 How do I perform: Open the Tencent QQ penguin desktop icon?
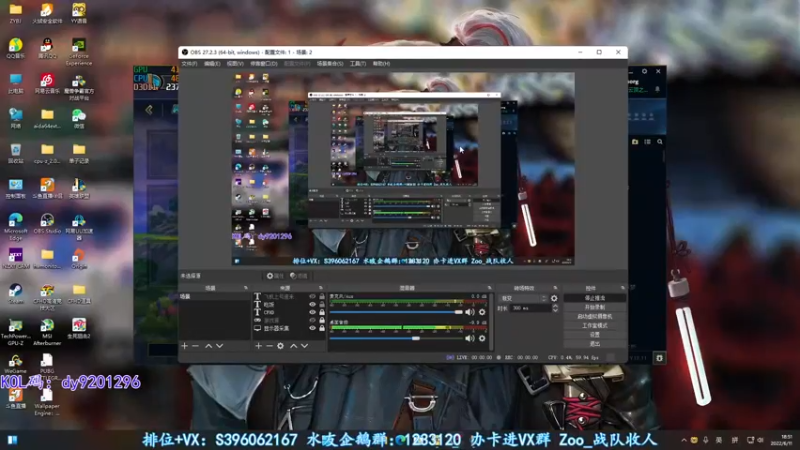point(47,48)
